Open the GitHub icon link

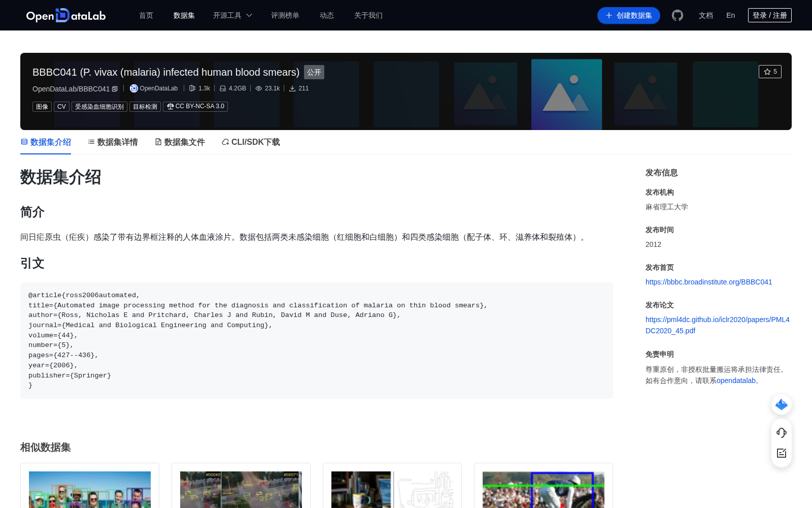pos(677,15)
